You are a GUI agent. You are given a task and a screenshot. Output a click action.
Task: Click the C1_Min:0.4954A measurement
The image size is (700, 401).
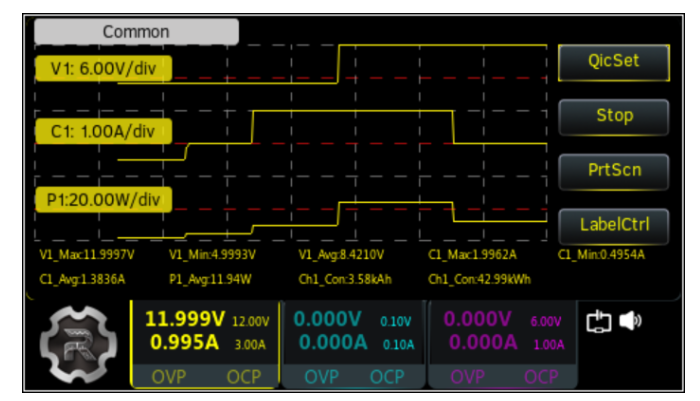click(x=601, y=255)
